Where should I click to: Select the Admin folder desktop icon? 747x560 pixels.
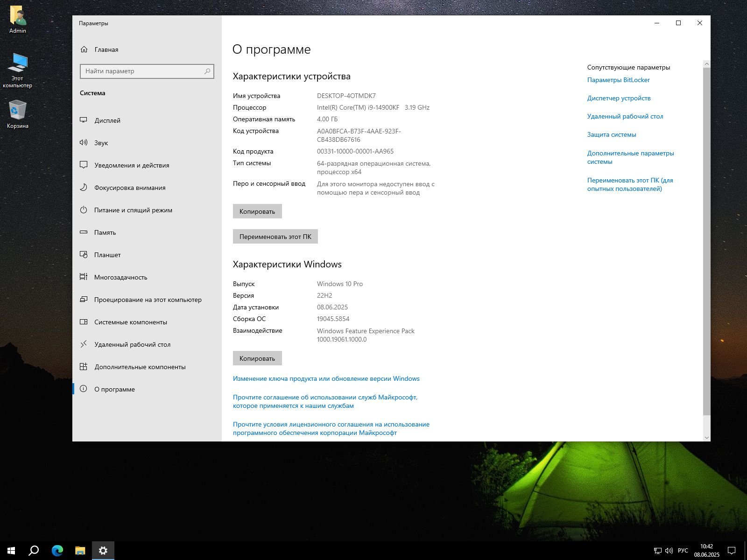pos(18,20)
